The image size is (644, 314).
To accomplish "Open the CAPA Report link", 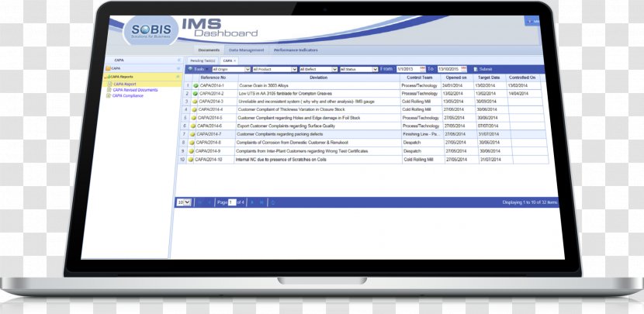I will click(124, 85).
